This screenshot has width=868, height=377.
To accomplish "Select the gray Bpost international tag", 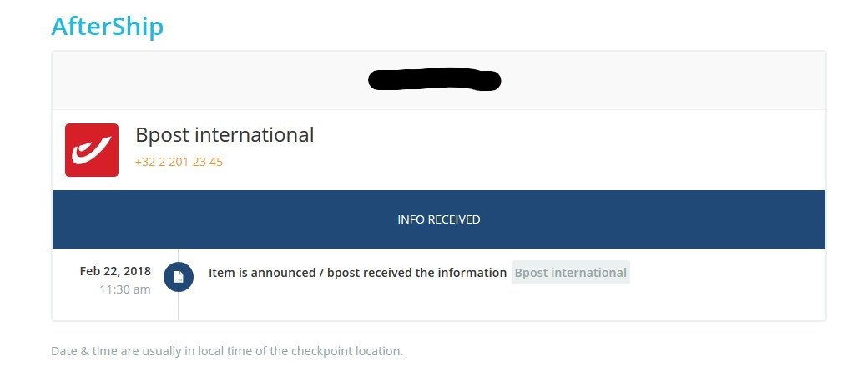I will (x=571, y=273).
